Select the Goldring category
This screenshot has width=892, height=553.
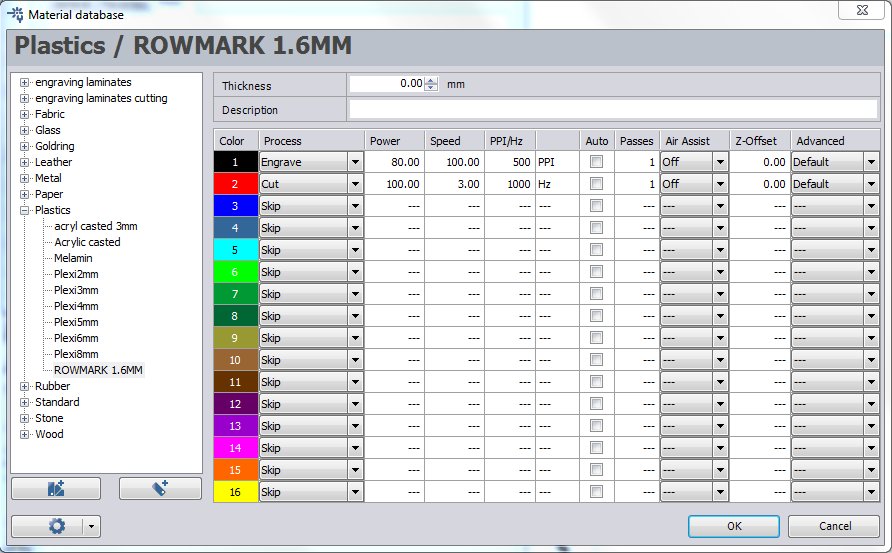coord(55,146)
